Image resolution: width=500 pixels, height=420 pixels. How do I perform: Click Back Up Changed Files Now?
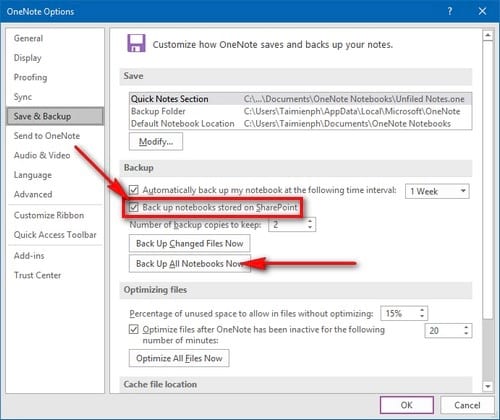click(x=189, y=244)
